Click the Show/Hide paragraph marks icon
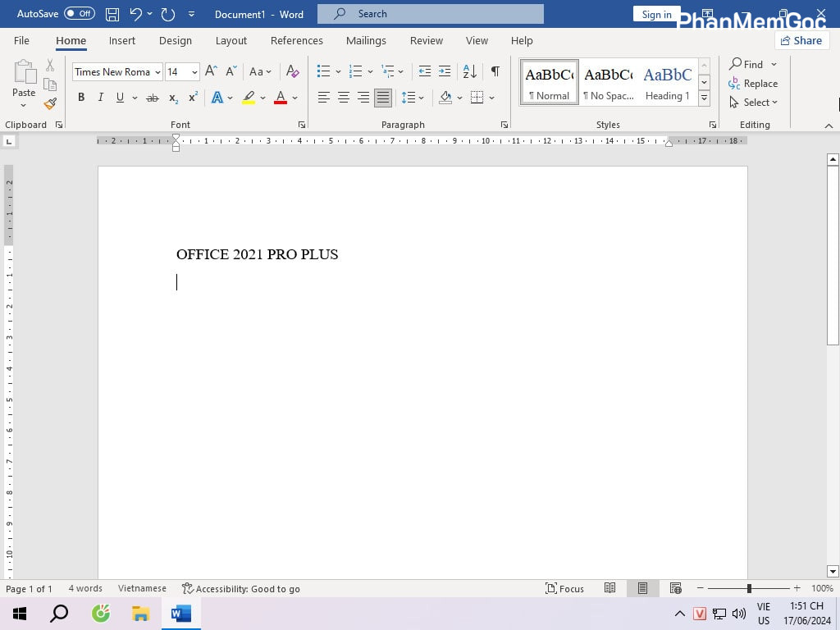 [x=495, y=71]
